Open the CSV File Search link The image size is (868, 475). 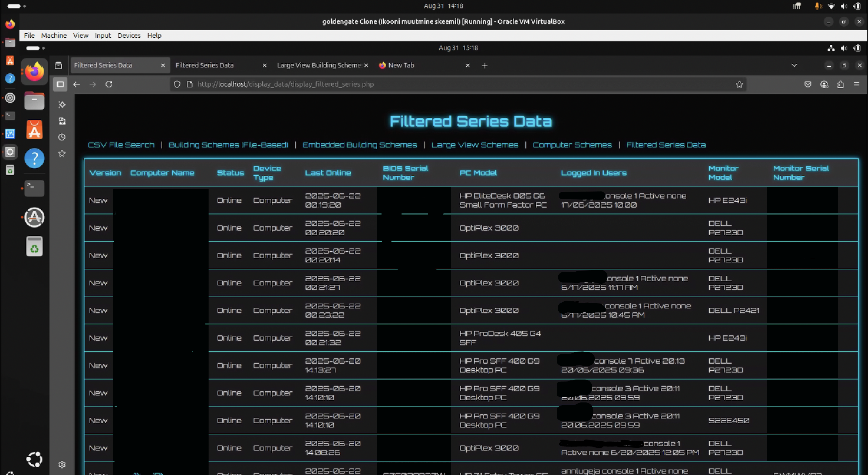(121, 145)
